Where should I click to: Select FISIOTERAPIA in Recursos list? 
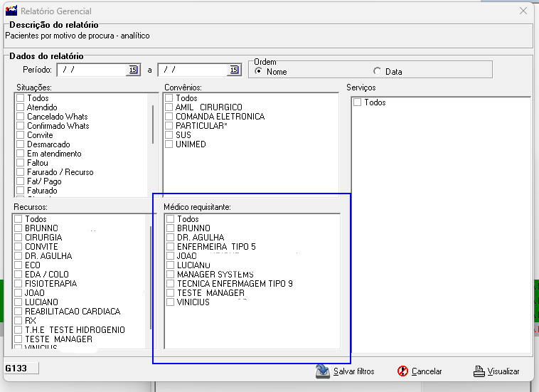(x=18, y=284)
